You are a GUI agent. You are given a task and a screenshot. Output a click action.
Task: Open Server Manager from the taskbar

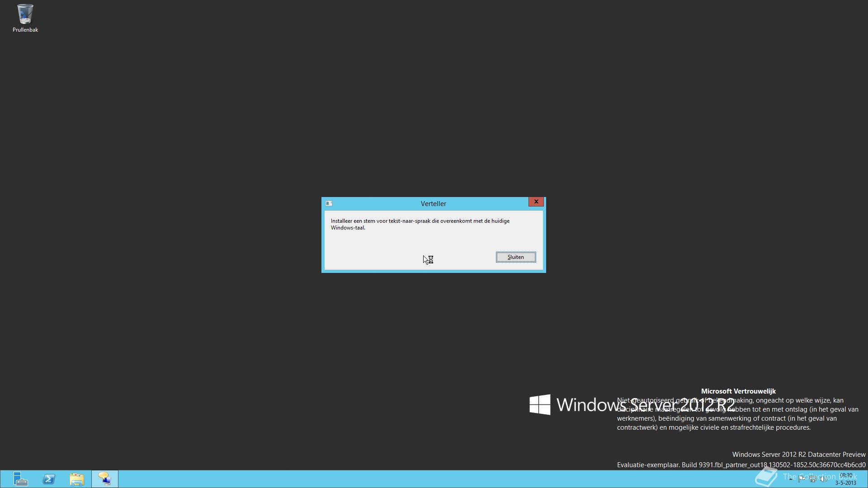coord(20,479)
